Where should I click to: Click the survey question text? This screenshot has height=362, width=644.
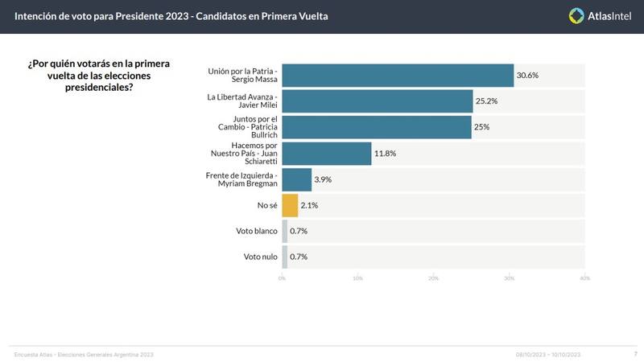[105, 75]
